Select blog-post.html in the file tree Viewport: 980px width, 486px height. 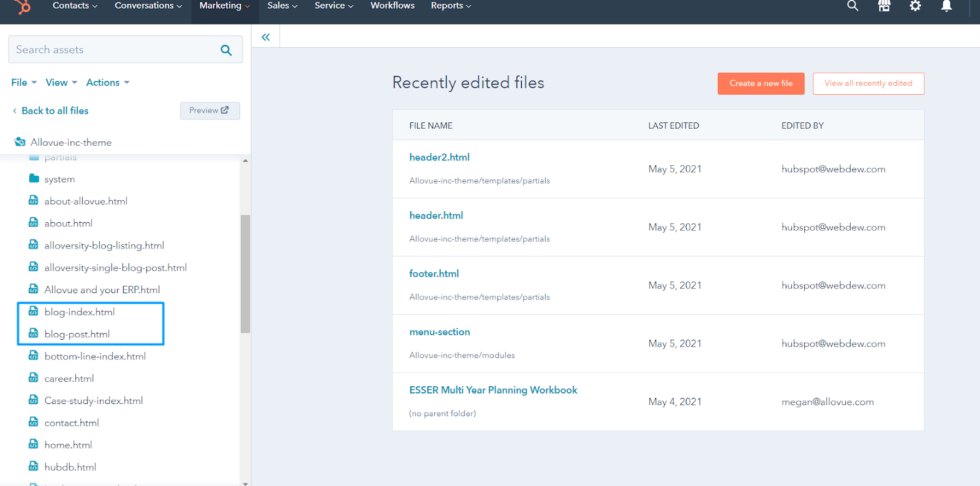pos(77,334)
